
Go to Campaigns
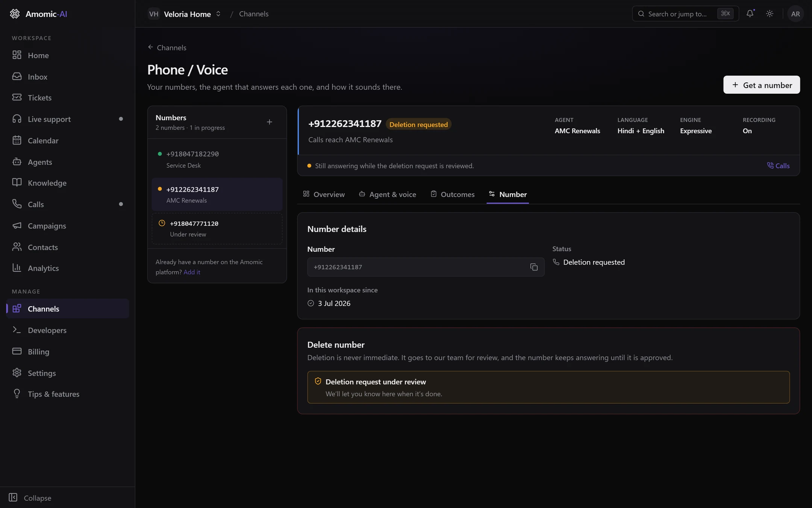coord(68,226)
